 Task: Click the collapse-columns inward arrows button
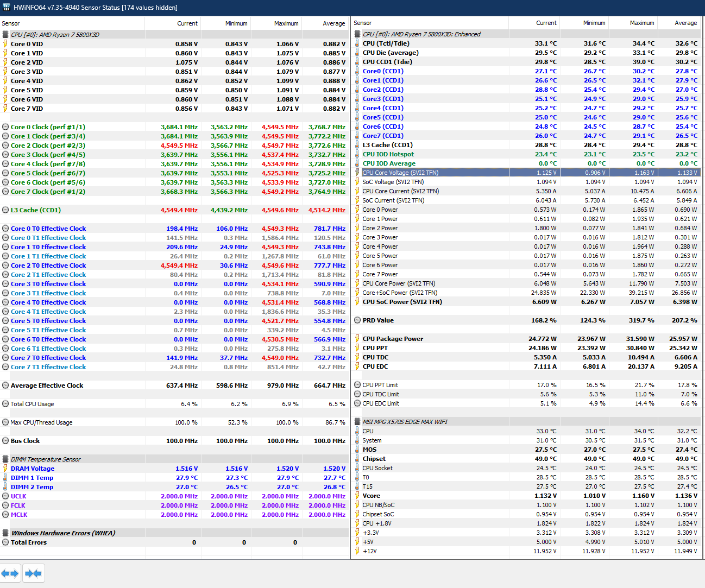(x=33, y=573)
